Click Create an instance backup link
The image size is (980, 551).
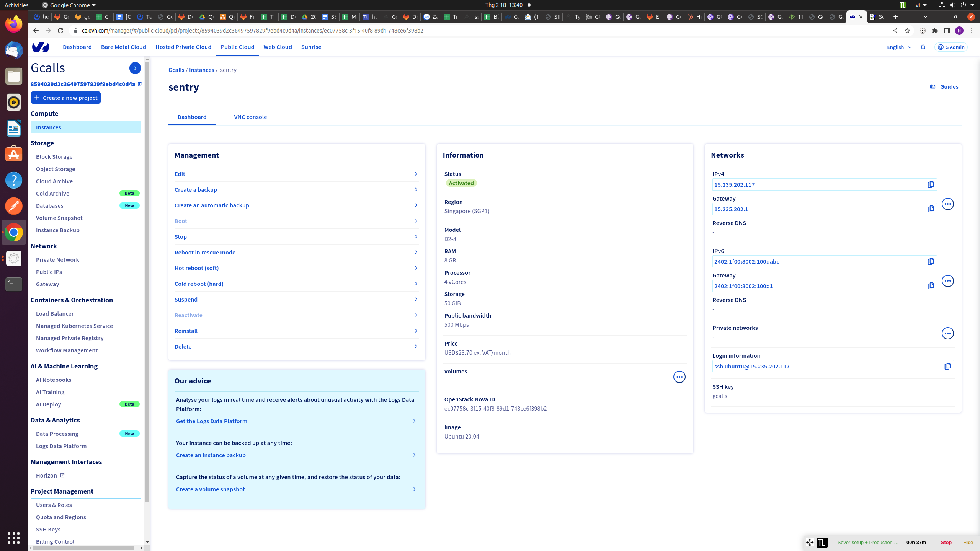[211, 455]
